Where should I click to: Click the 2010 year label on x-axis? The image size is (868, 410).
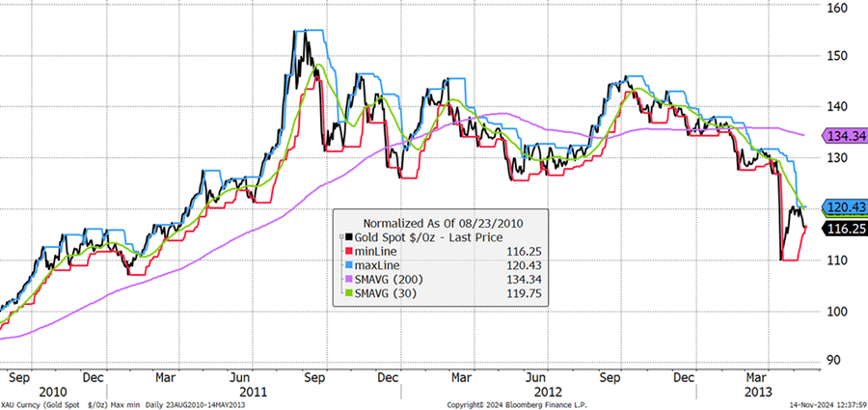(x=51, y=392)
